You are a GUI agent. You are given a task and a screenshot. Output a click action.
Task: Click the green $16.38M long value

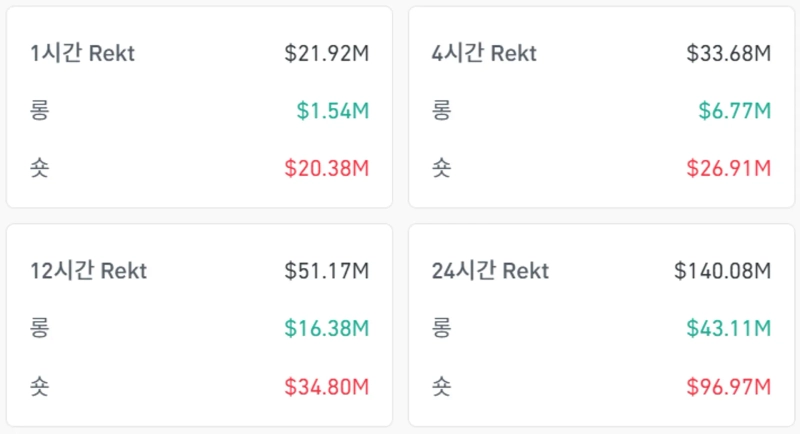click(x=326, y=327)
